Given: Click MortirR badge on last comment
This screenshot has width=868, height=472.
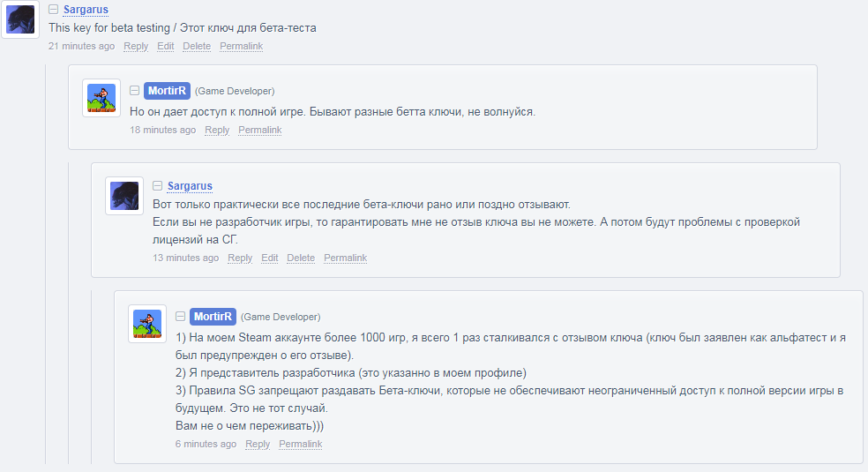Looking at the screenshot, I should (213, 317).
